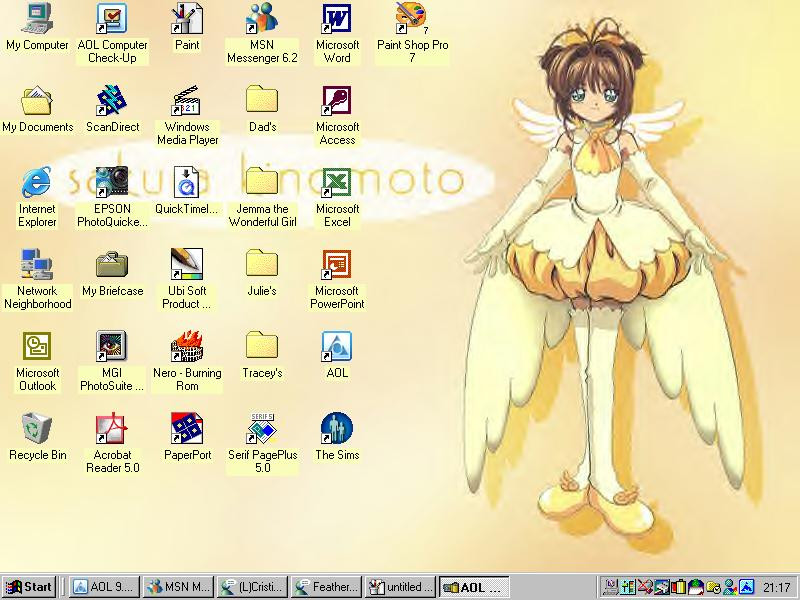Image resolution: width=800 pixels, height=600 pixels.
Task: Switch to MSN Messenger taskbar button
Action: [x=178, y=587]
